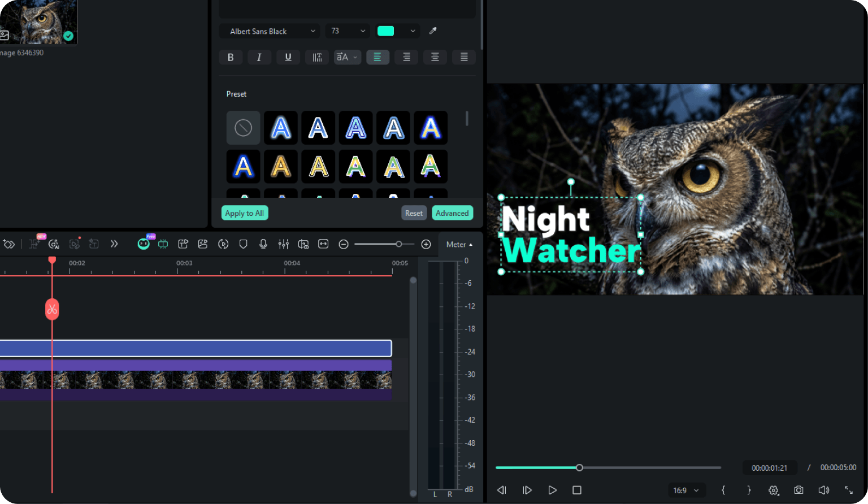Zoom in the timeline with plus icon
This screenshot has height=504, width=868.
click(x=426, y=244)
